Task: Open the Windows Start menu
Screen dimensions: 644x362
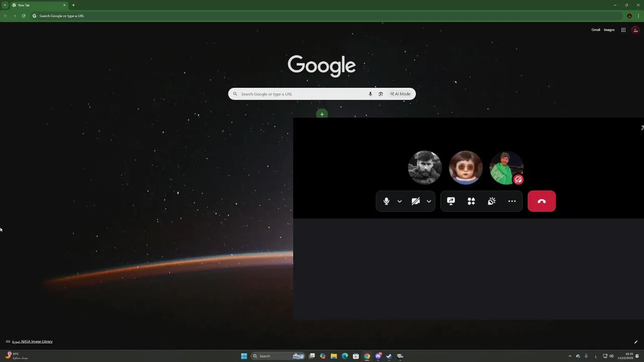Action: 244,356
